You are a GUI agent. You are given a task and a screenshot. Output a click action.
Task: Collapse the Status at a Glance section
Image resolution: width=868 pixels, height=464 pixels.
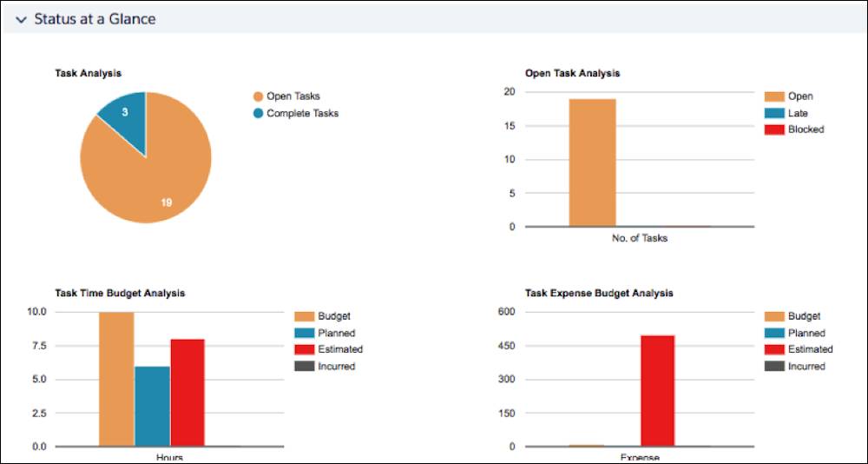[21, 19]
